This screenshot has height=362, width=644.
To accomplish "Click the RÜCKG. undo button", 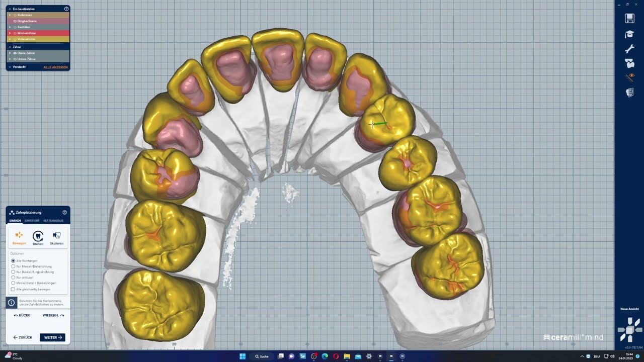I will (23, 315).
